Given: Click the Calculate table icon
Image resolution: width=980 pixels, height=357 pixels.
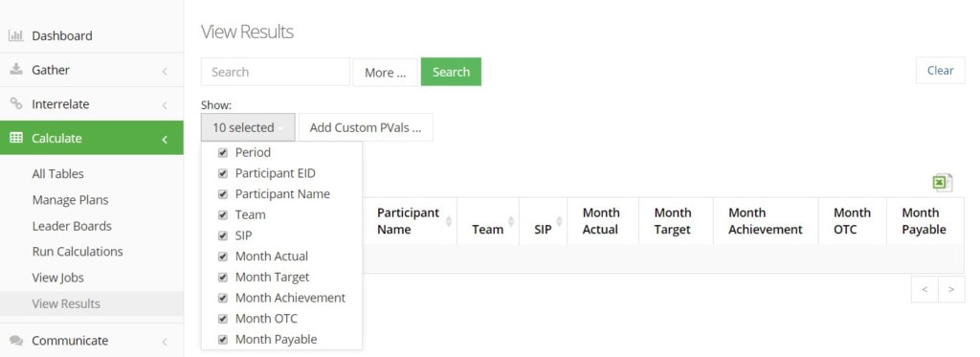Looking at the screenshot, I should [16, 138].
